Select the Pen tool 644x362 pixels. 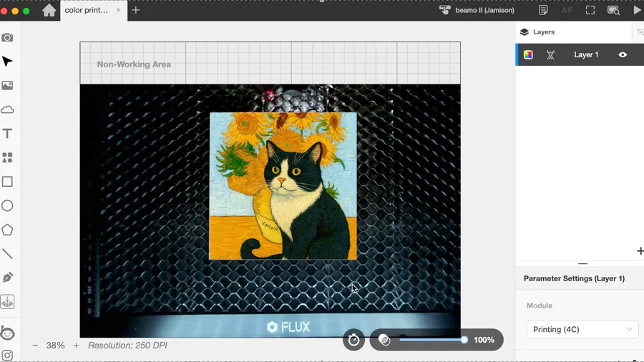point(7,278)
